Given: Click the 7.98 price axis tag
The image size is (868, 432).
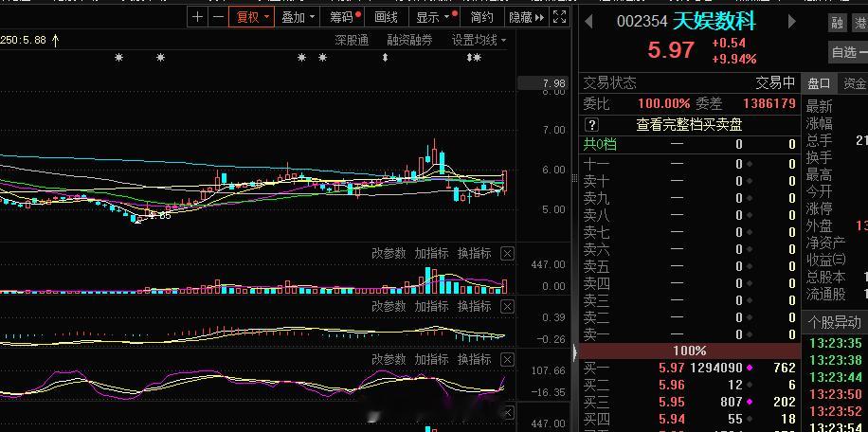Looking at the screenshot, I should pos(542,83).
